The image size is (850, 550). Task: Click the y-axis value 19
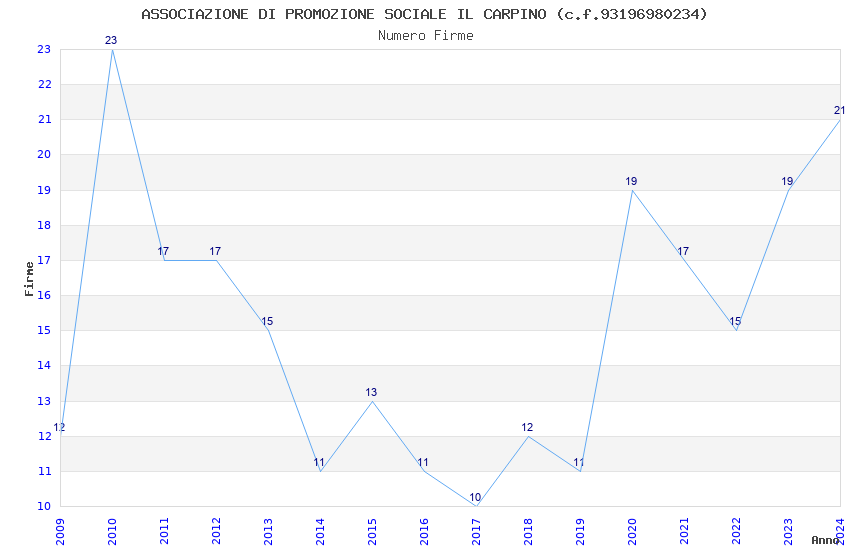point(44,190)
